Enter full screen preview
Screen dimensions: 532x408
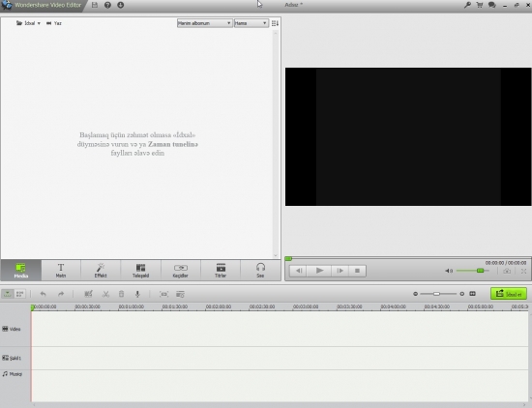tap(523, 271)
